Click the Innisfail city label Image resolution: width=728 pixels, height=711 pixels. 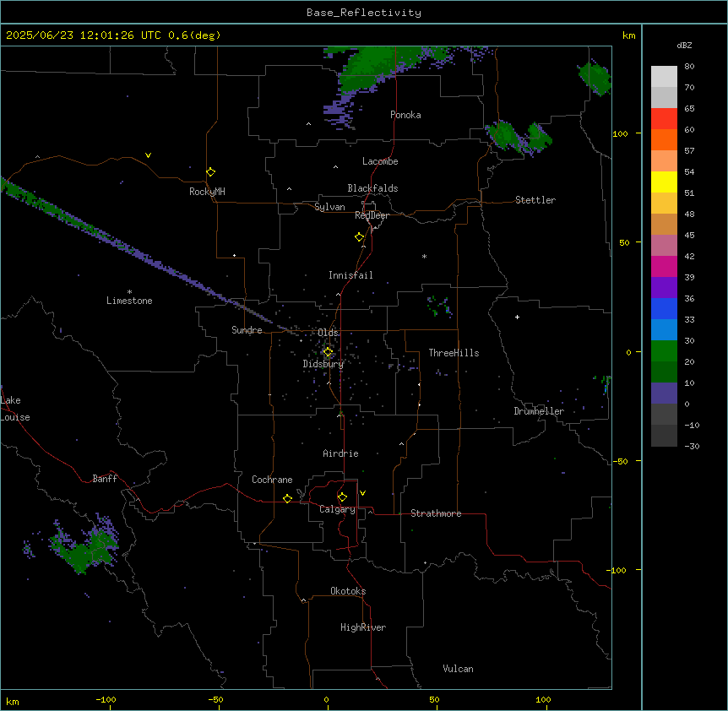(x=350, y=275)
